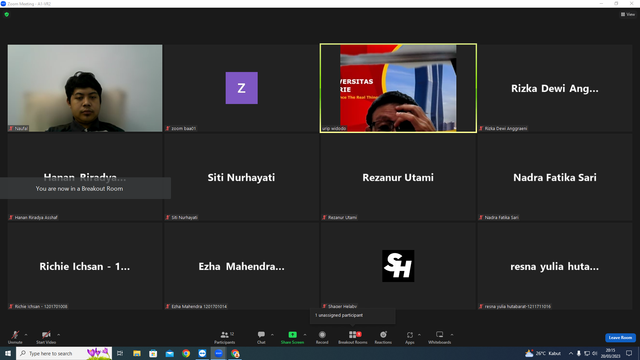Select Naufal's video tile

(85, 88)
